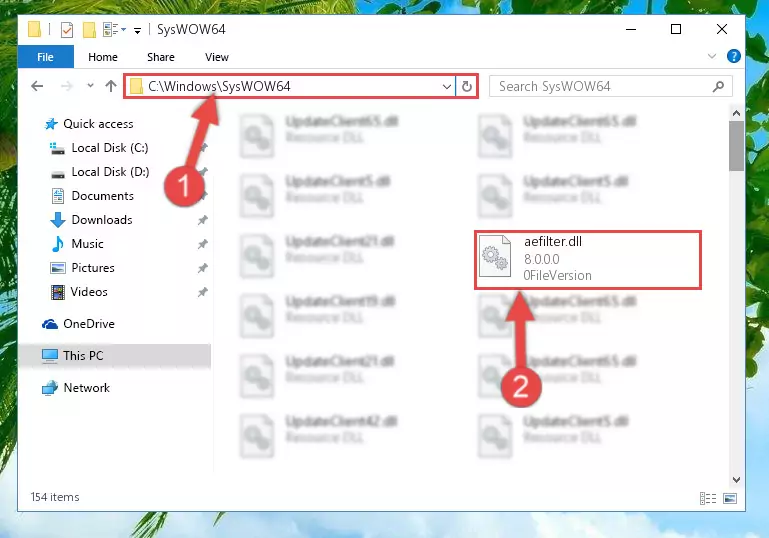This screenshot has width=769, height=538.
Task: Click the pin icon beside Music
Action: (202, 244)
